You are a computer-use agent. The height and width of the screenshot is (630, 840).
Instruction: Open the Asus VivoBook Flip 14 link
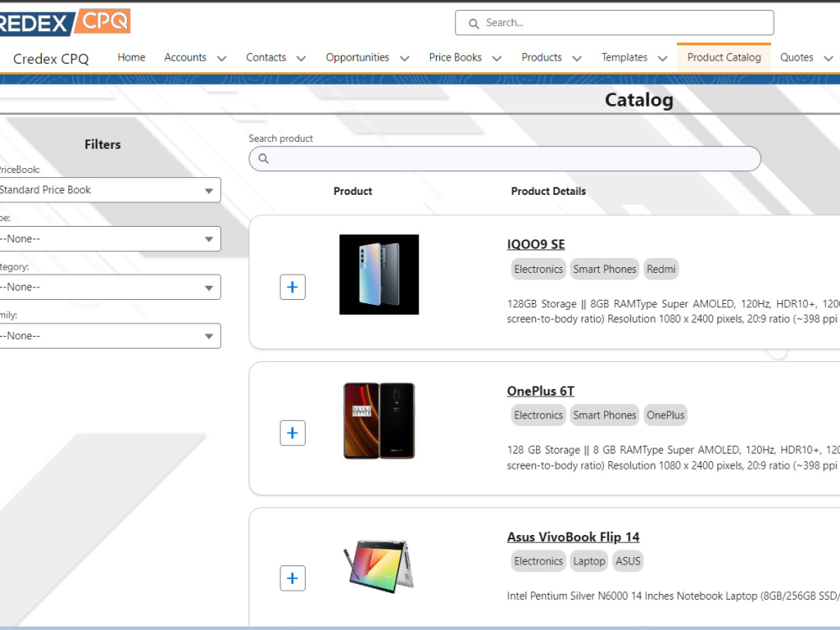coord(573,537)
